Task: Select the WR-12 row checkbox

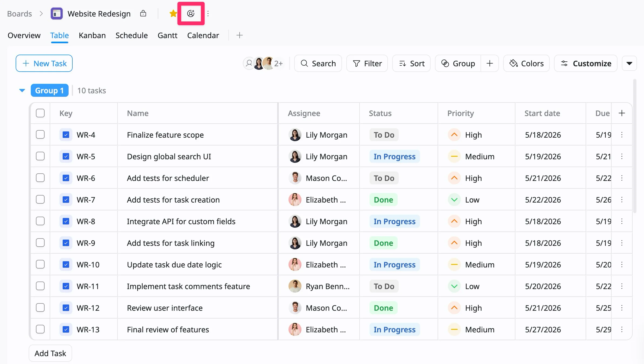Action: pos(40,308)
